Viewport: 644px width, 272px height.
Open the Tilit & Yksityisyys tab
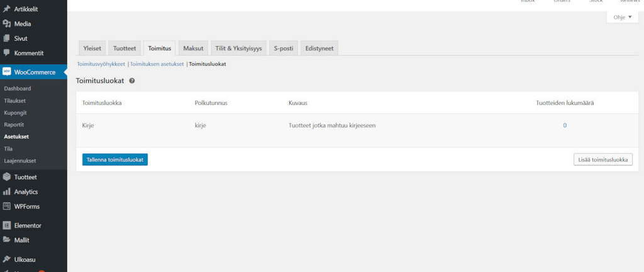[x=238, y=48]
